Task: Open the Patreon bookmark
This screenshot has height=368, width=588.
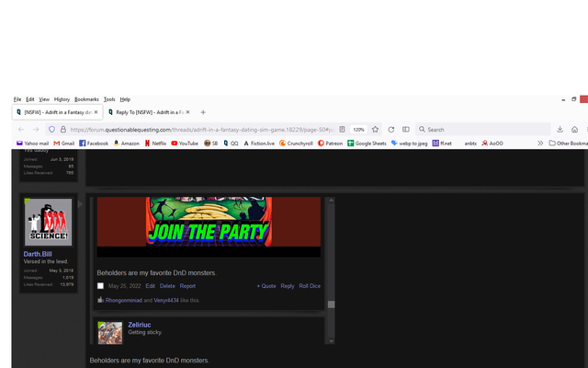Action: (x=330, y=144)
